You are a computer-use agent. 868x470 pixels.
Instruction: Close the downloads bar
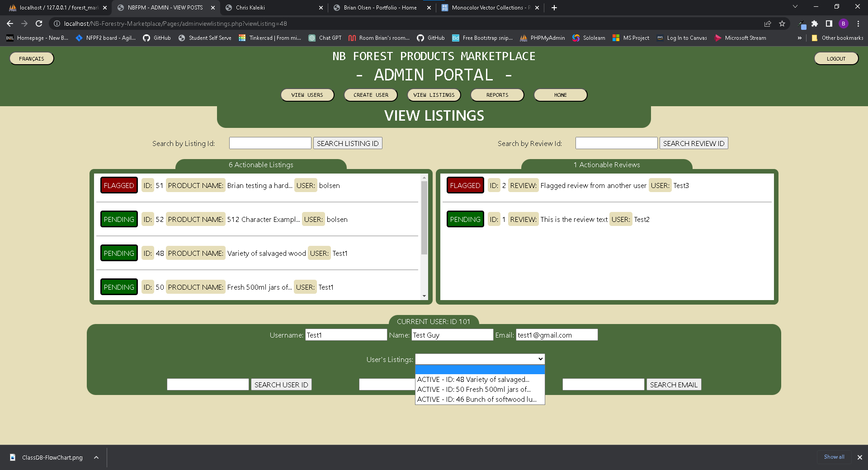[860, 457]
